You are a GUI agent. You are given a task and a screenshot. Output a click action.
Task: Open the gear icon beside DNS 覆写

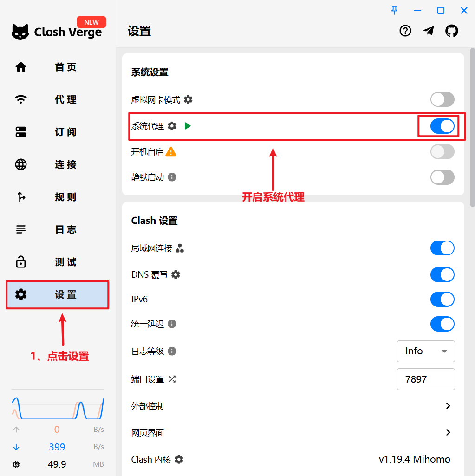click(x=176, y=274)
